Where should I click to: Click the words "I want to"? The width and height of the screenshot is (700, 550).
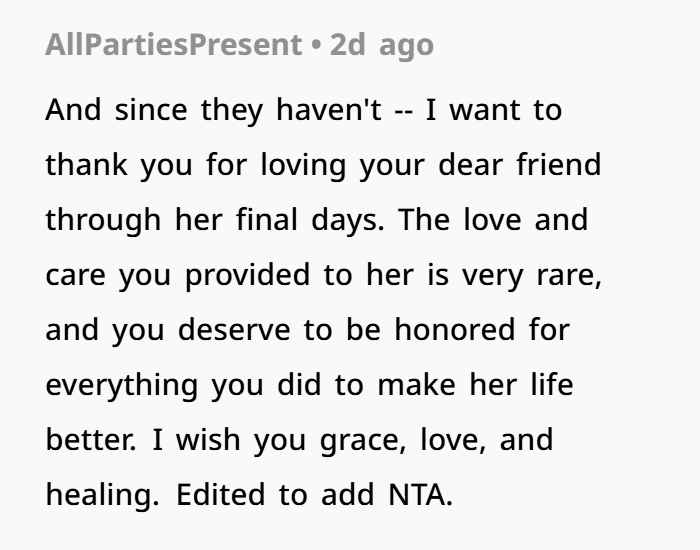(x=494, y=109)
